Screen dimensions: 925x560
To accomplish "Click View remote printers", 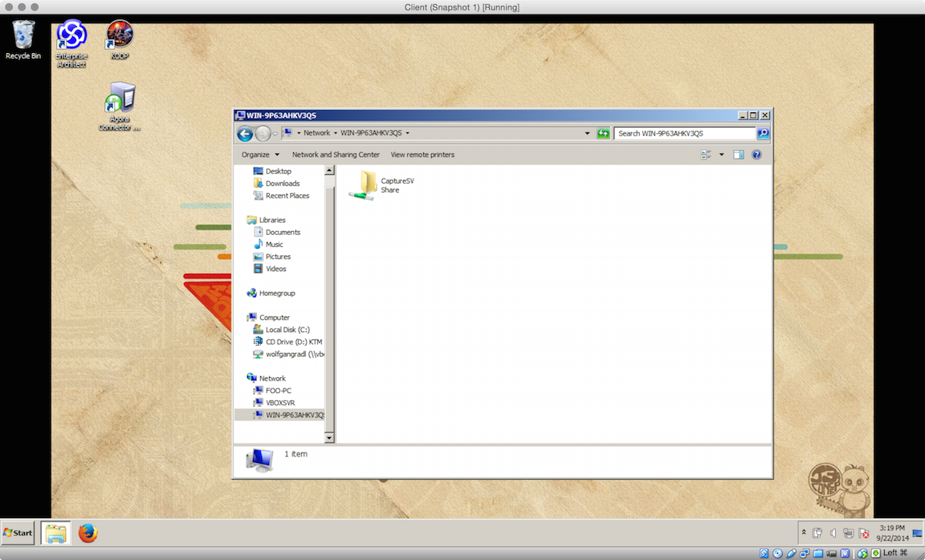I will point(422,155).
